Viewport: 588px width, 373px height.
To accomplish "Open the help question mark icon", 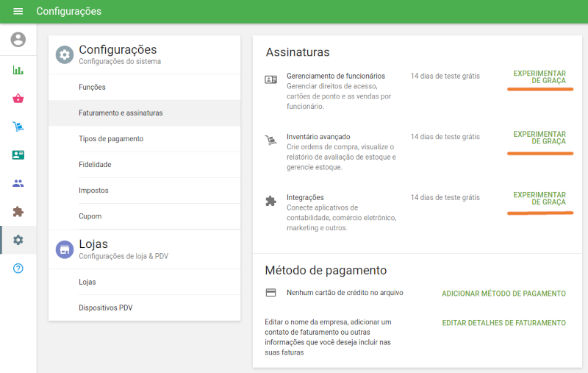I will (18, 269).
